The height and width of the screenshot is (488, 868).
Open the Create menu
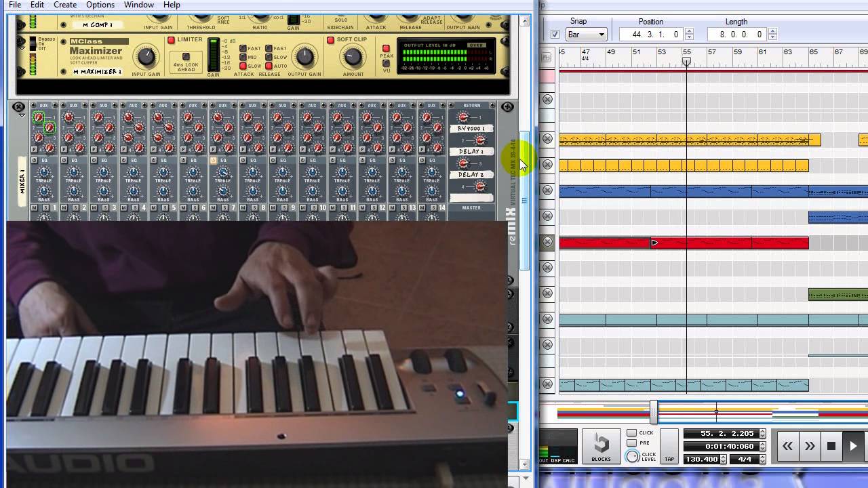click(65, 5)
